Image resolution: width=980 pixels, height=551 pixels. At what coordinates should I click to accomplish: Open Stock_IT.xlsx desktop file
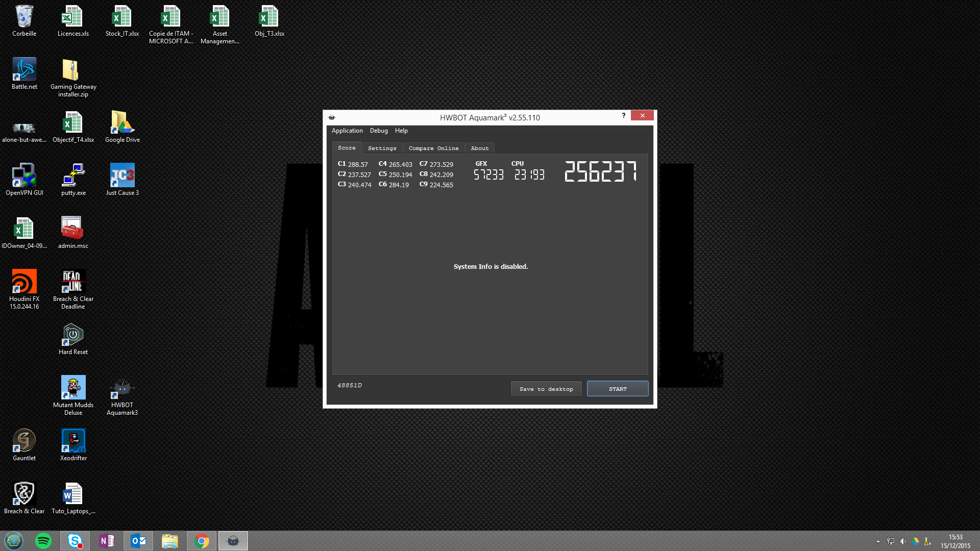click(x=122, y=21)
